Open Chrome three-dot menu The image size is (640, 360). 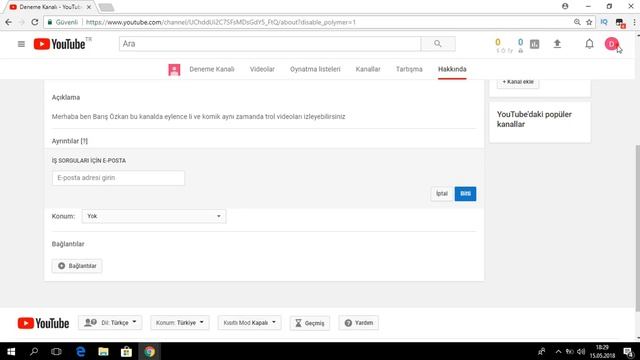pos(635,22)
